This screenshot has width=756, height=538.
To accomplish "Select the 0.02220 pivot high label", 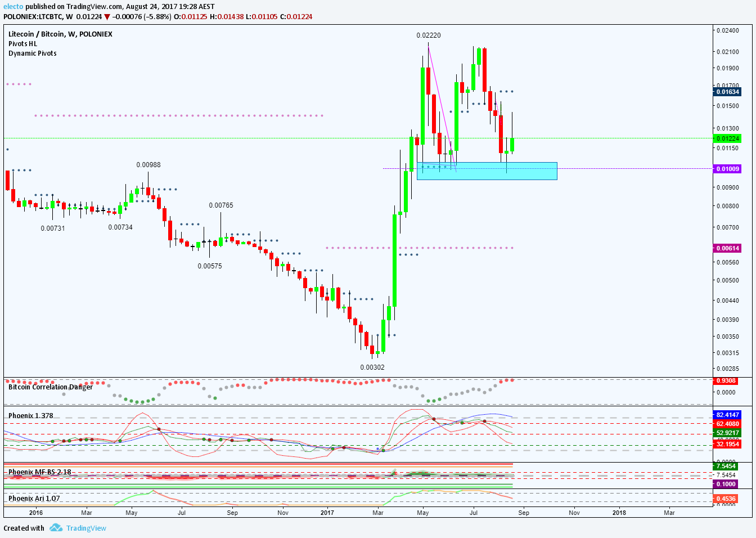I will pyautogui.click(x=429, y=35).
